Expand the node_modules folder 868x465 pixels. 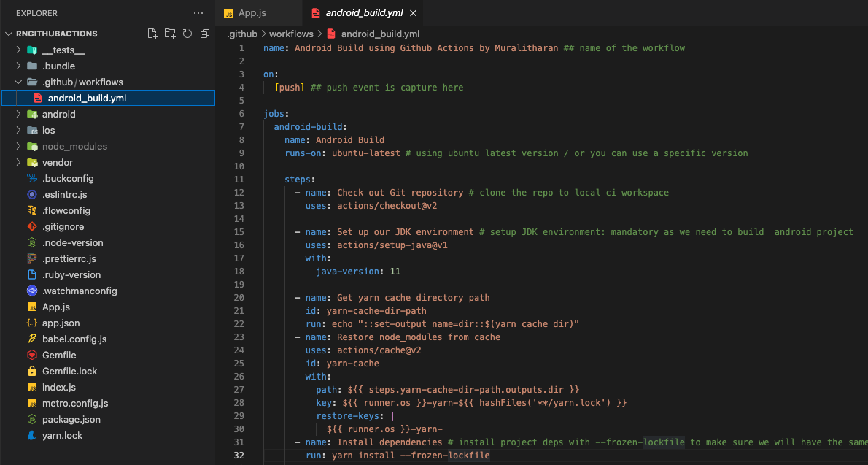(x=18, y=146)
